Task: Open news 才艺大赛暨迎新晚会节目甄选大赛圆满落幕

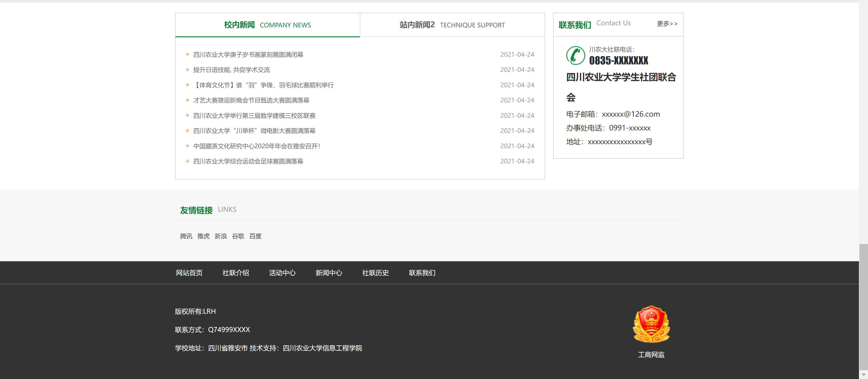Action: [251, 100]
